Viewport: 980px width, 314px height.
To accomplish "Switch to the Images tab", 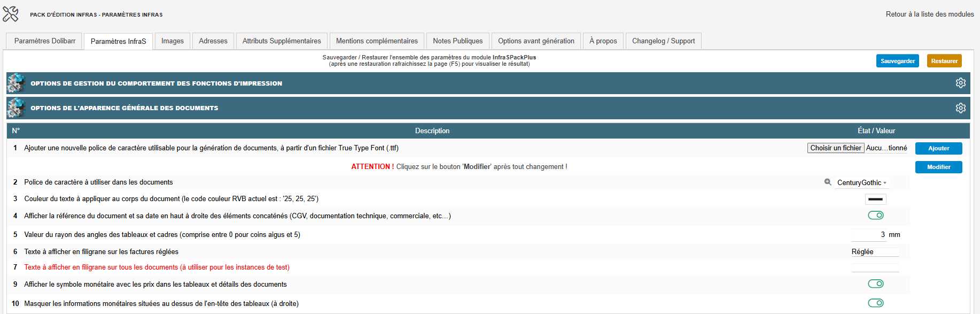I will point(172,41).
